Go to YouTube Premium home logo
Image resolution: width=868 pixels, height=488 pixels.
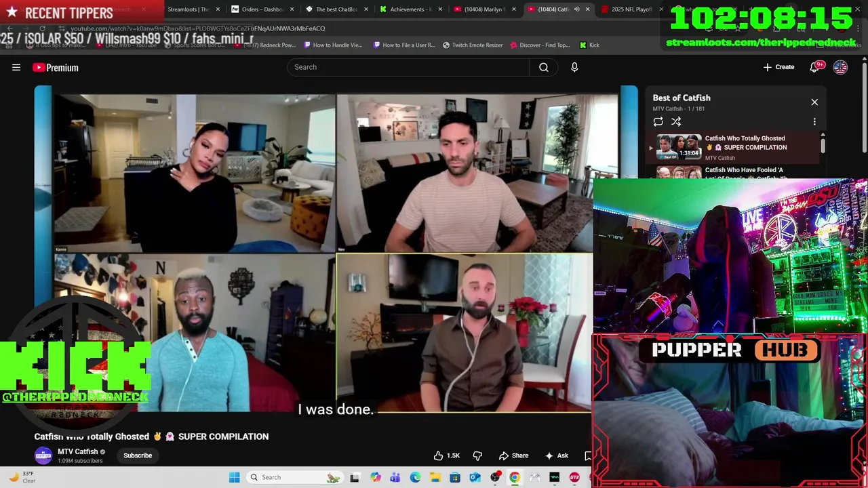coord(56,67)
